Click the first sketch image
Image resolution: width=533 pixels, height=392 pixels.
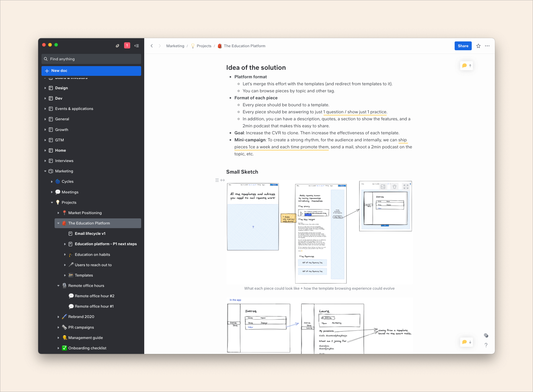point(319,233)
